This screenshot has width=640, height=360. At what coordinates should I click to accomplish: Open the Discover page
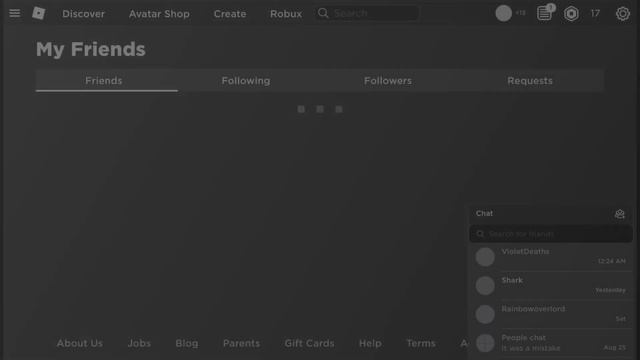83,14
